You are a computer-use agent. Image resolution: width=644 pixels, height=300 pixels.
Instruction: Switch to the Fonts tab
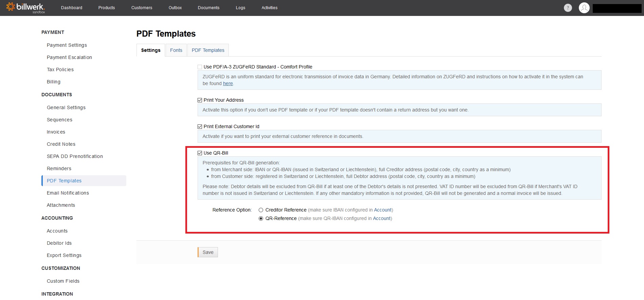tap(176, 50)
